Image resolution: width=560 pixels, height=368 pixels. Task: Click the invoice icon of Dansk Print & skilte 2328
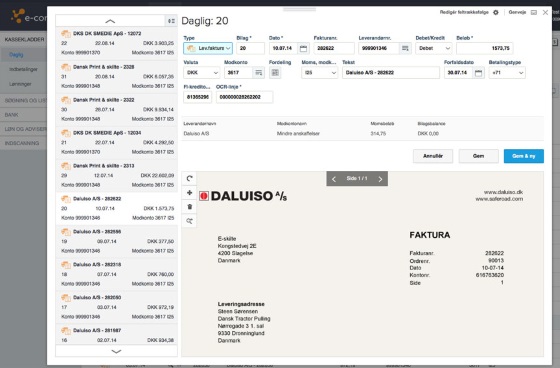coord(65,67)
